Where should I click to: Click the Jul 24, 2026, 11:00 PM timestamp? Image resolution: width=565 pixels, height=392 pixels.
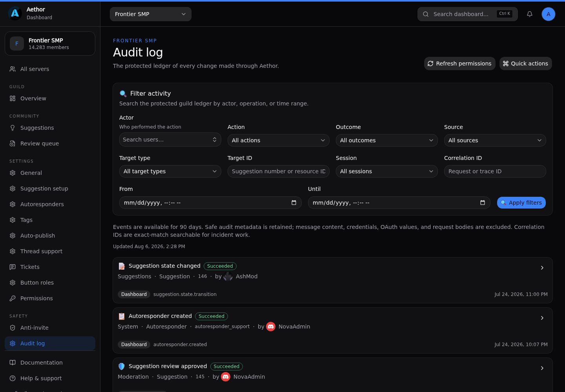(521, 294)
